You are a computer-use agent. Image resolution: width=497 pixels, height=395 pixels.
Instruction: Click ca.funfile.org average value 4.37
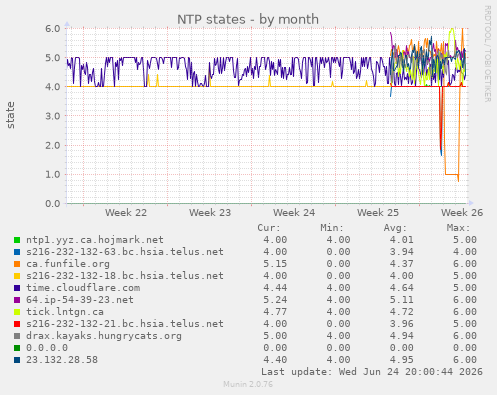pyautogui.click(x=402, y=264)
